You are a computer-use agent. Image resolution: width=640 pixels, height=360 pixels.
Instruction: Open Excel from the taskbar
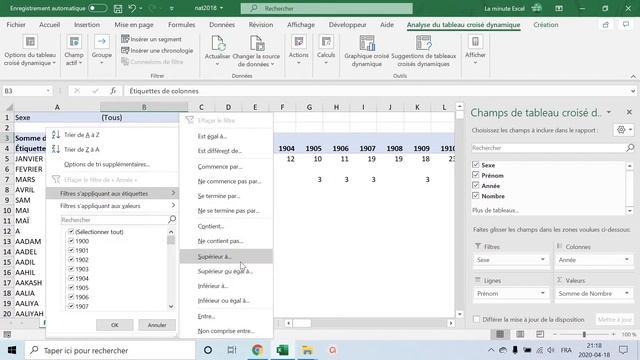(x=282, y=350)
